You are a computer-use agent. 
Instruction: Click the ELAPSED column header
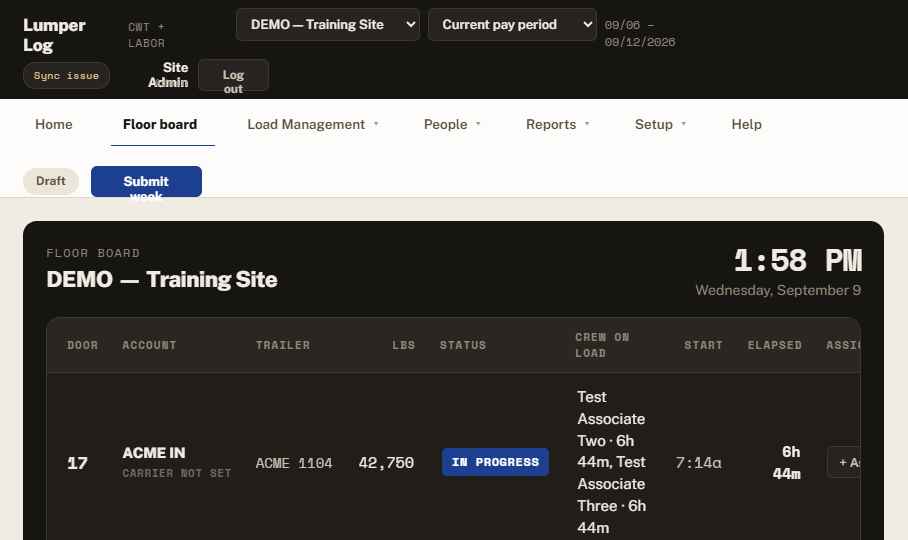point(774,345)
